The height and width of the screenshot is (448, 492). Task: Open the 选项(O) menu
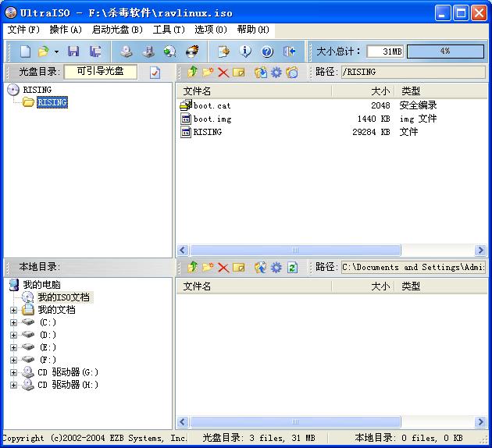coord(211,30)
